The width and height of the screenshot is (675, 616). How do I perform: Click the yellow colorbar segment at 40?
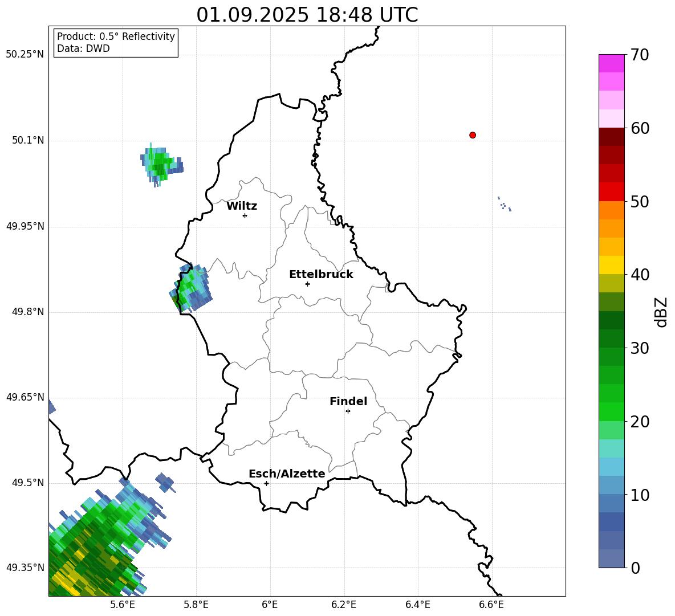point(611,265)
